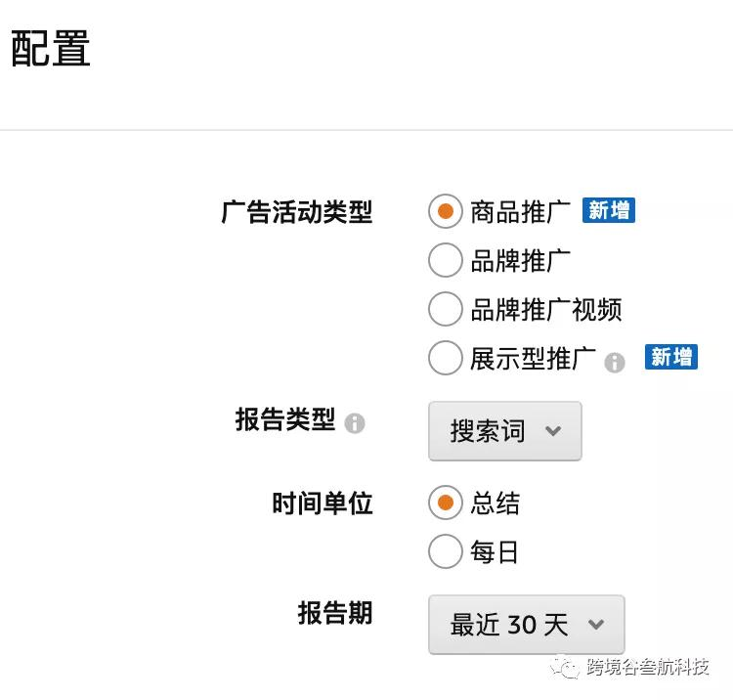Select the 商品推广 radio button

(445, 211)
